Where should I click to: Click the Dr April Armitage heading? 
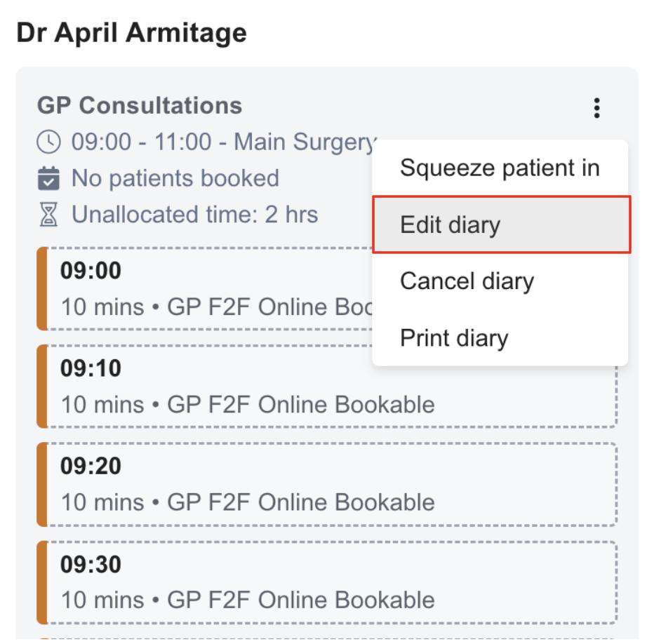[x=131, y=33]
